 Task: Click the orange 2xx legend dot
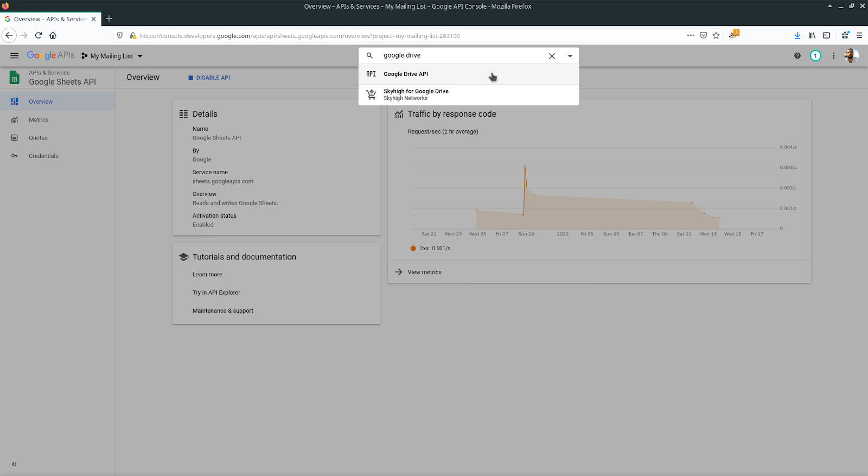pyautogui.click(x=413, y=249)
